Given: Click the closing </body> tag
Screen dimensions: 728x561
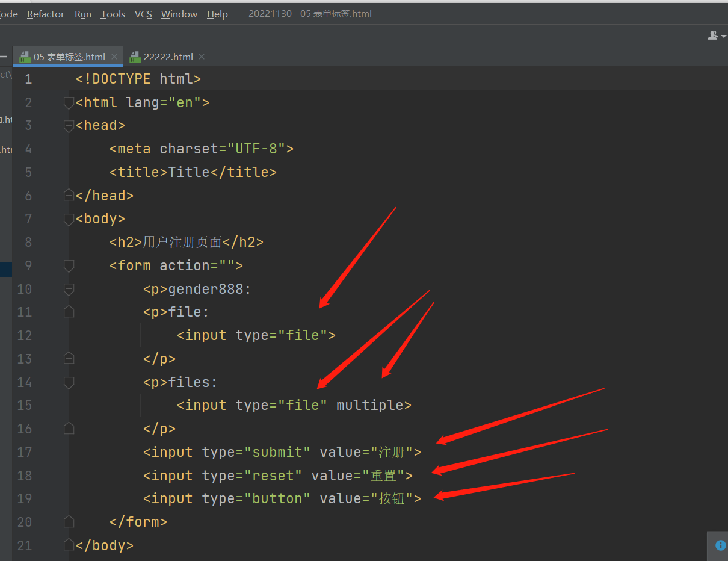Looking at the screenshot, I should pos(105,545).
